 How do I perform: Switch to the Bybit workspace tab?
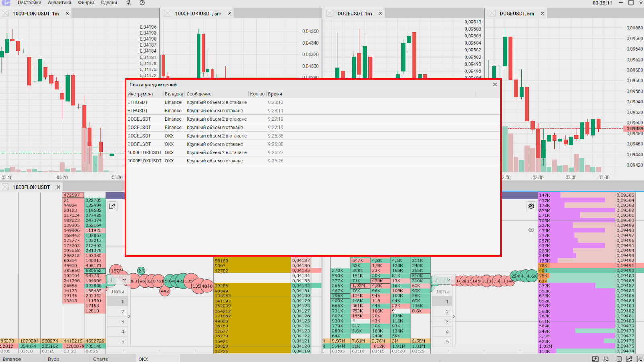pos(54,359)
